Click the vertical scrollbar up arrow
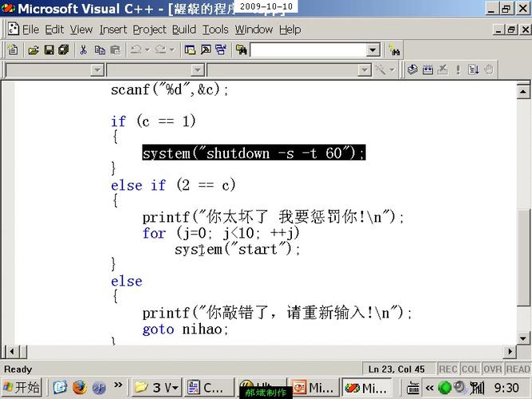This screenshot has height=399, width=532. click(523, 91)
